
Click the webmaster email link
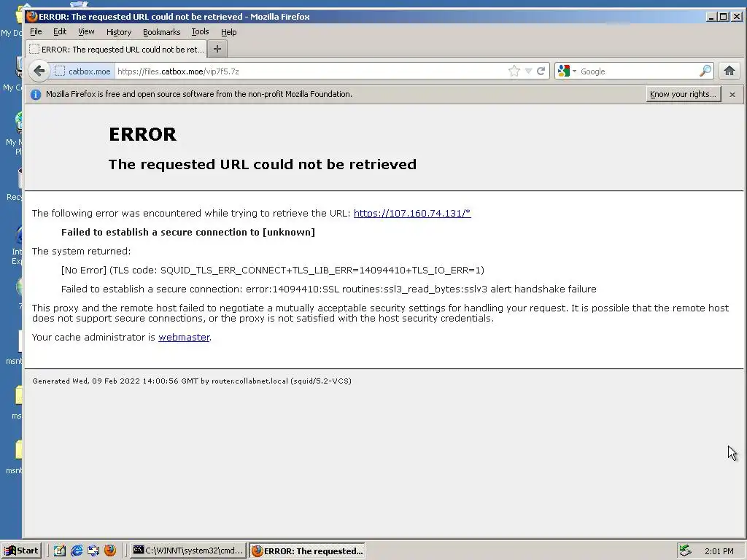184,337
